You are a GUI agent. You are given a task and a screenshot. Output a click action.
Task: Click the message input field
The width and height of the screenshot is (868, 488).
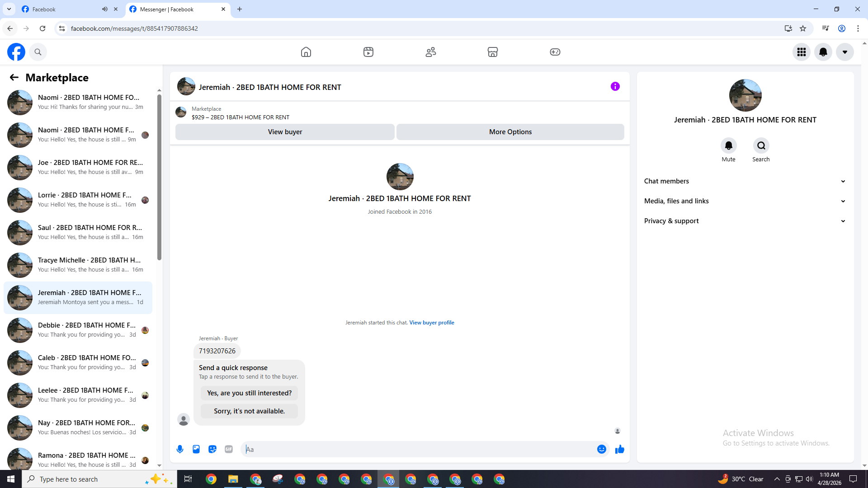419,449
